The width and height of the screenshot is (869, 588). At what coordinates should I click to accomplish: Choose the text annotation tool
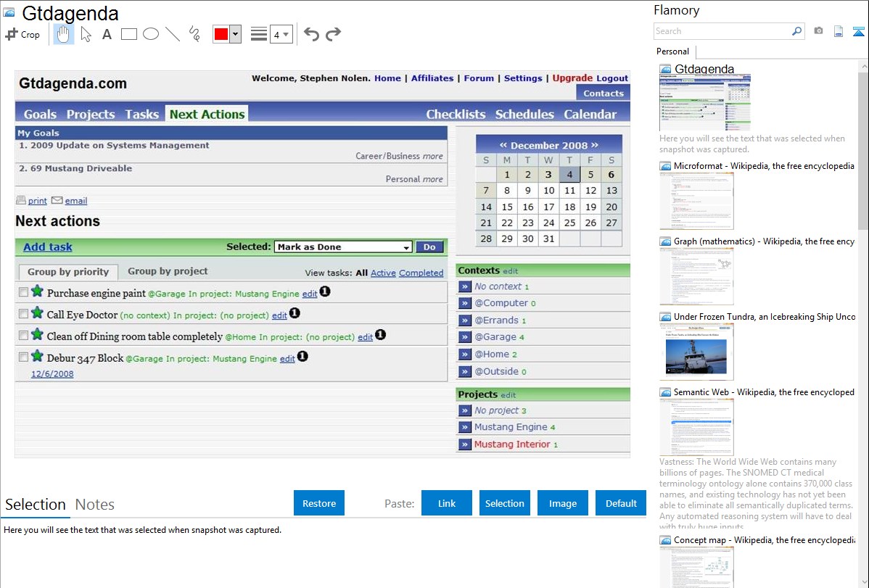107,34
